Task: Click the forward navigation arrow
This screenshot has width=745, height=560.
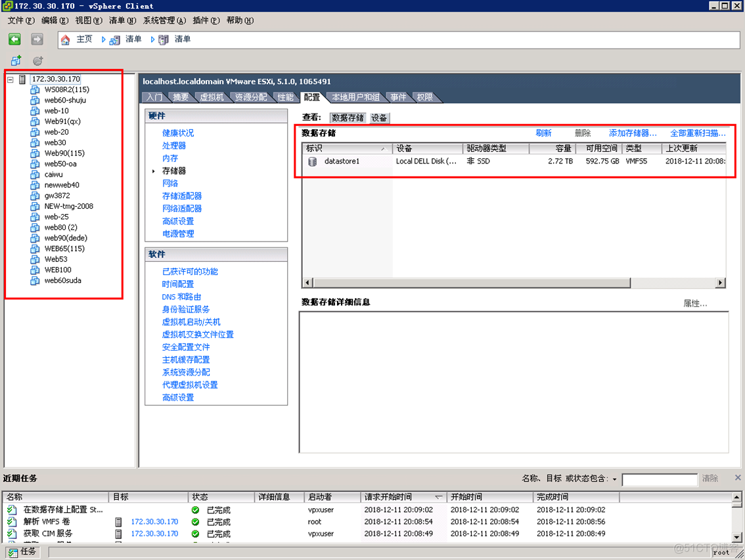Action: coord(37,39)
